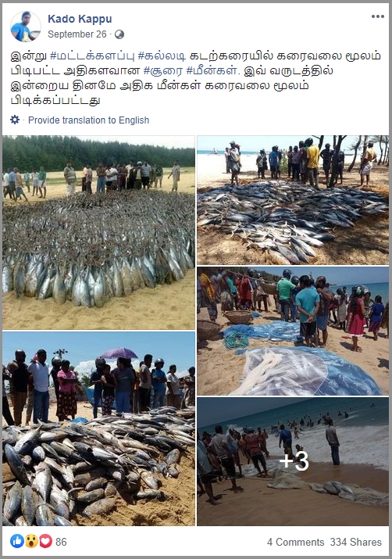Click the translation settings gear icon
This screenshot has height=559, width=392.
click(15, 120)
